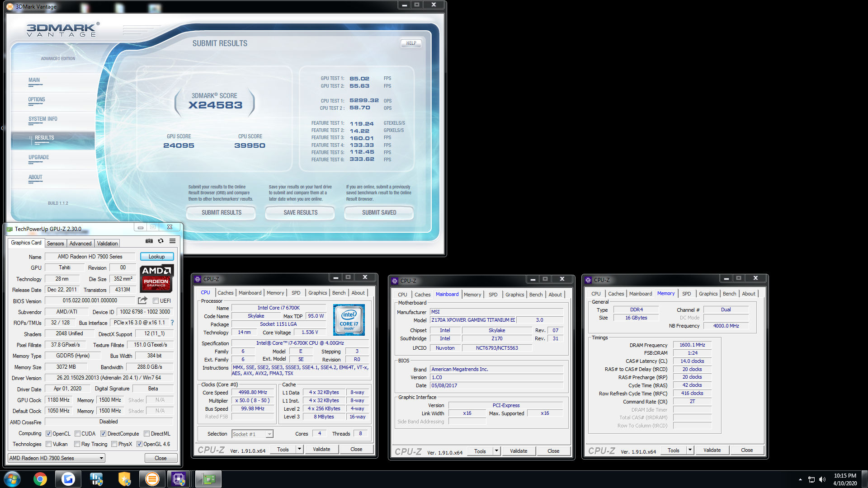Click the taskbar clock showing 10:15 PM
Screen dimensions: 868x488
pyautogui.click(x=845, y=479)
